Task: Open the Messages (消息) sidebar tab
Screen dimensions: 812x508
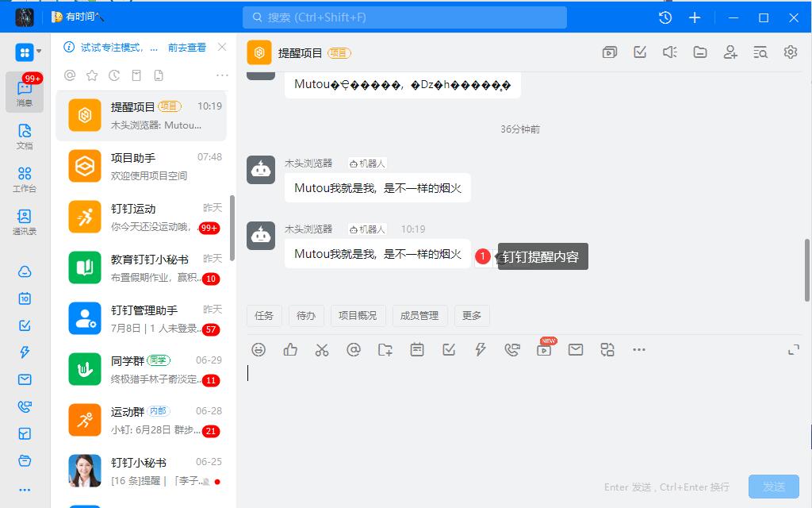Action: coord(25,92)
